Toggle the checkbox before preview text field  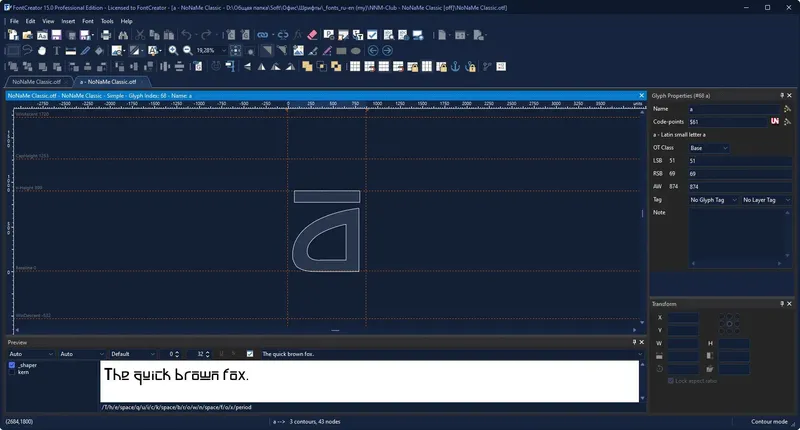pos(250,353)
